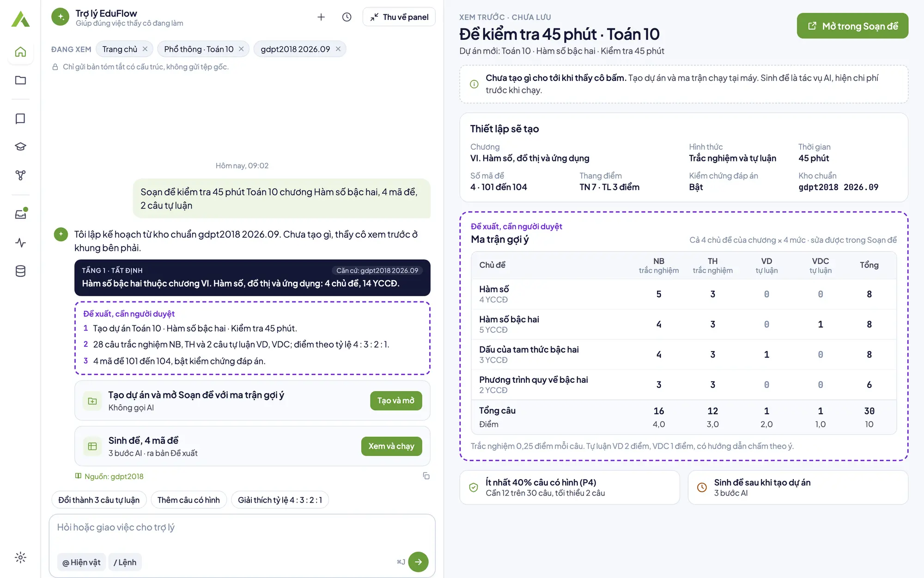This screenshot has width=924, height=578.
Task: Select suggestion Đổi thành 3 câu tự luận
Action: [99, 500]
